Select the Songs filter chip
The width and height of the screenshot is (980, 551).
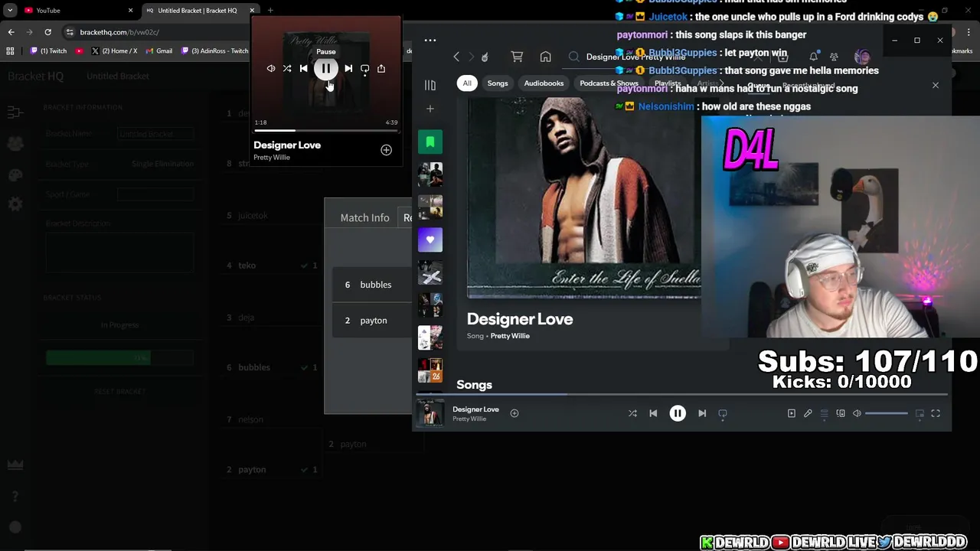coord(498,83)
